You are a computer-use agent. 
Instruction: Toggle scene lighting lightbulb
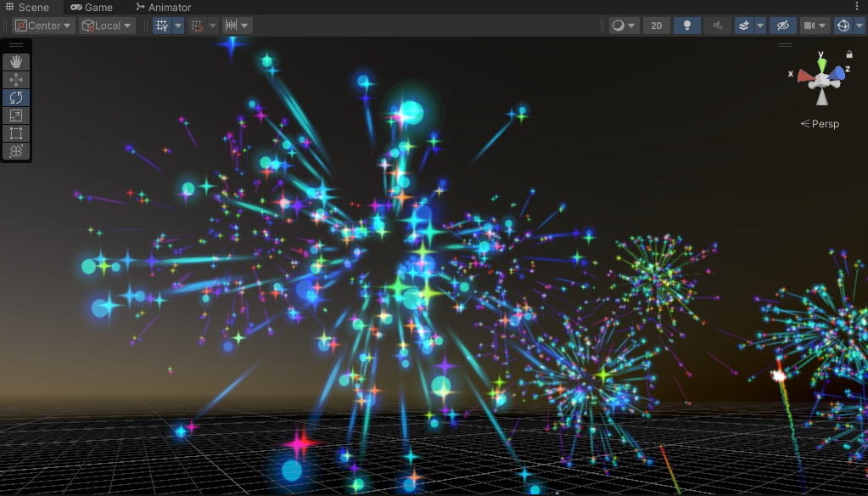click(687, 25)
